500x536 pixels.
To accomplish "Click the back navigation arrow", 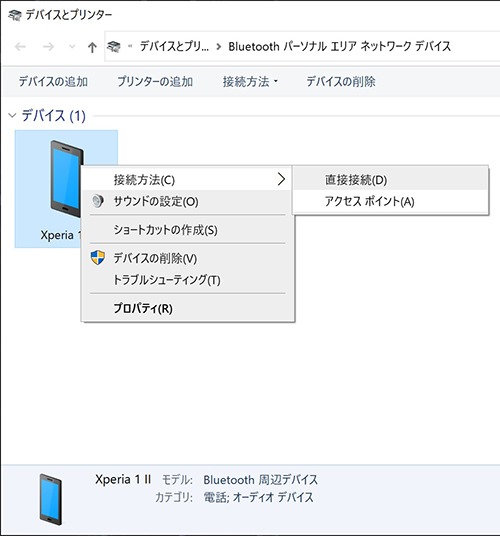I will pos(21,46).
